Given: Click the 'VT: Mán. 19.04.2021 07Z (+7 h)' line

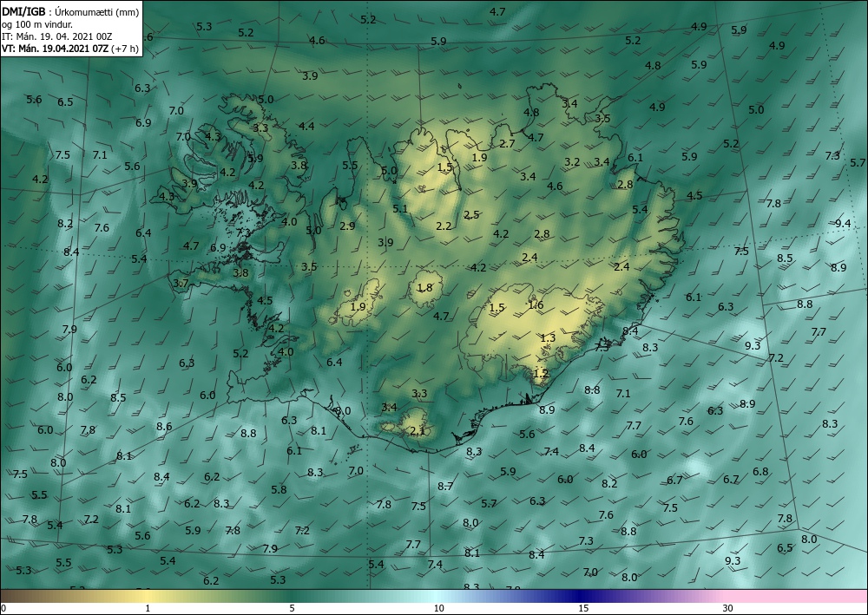Looking at the screenshot, I should point(69,48).
